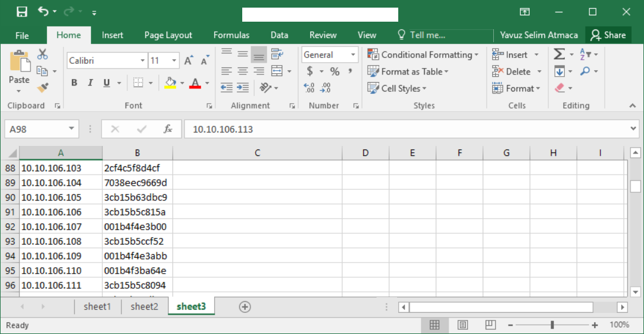Click the Delete cells button
The width and height of the screenshot is (644, 334).
512,71
